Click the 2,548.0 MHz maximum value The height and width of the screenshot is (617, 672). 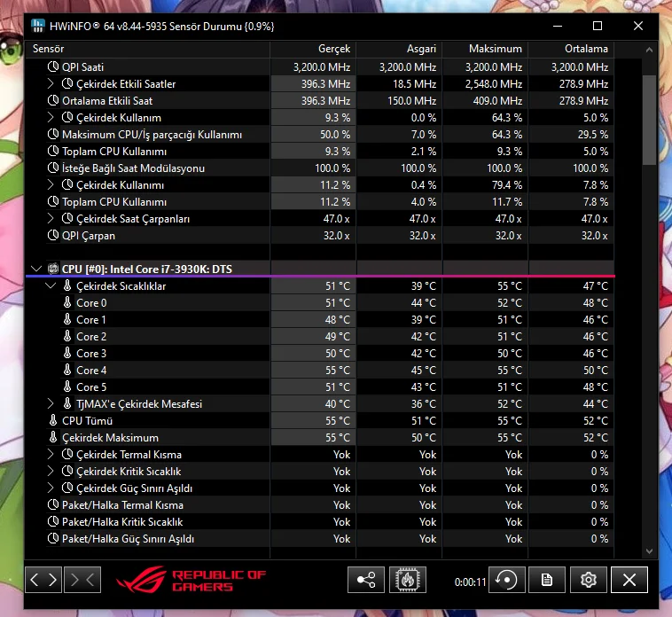[494, 84]
